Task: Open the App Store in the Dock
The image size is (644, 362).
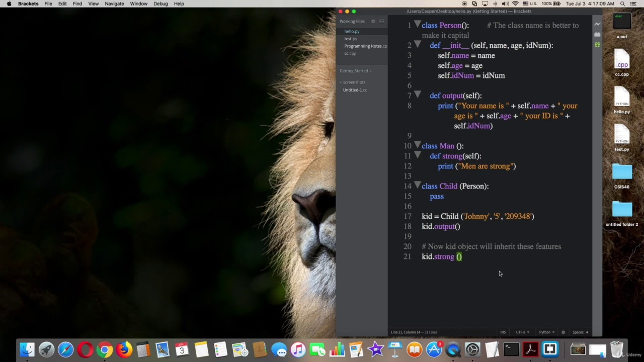Action: pos(434,349)
